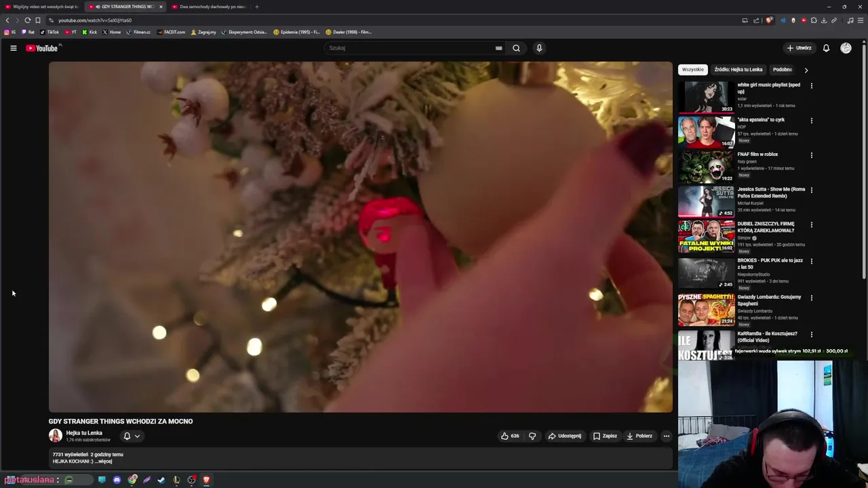Open the FACEIT.com bookmark
The image size is (868, 488).
171,32
